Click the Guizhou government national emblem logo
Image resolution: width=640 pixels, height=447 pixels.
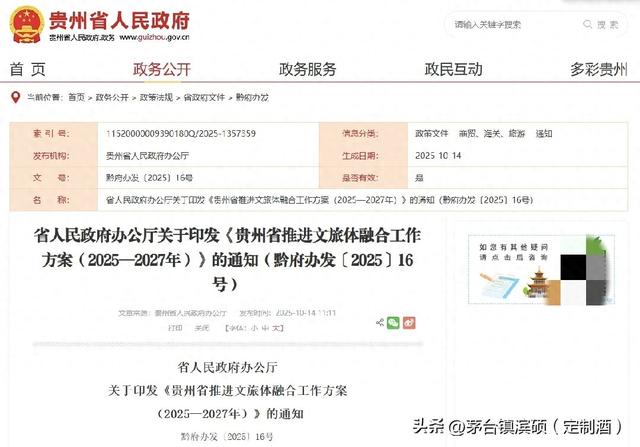click(27, 24)
